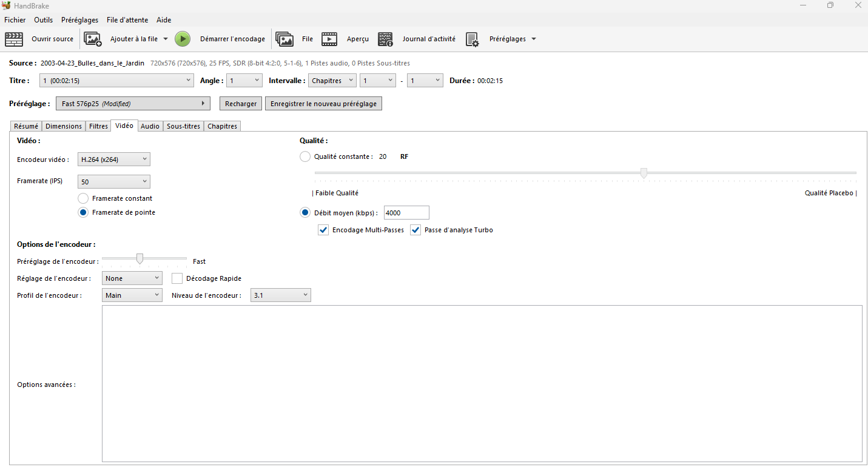Open the File queue icon
This screenshot has height=467, width=868.
(x=284, y=39)
